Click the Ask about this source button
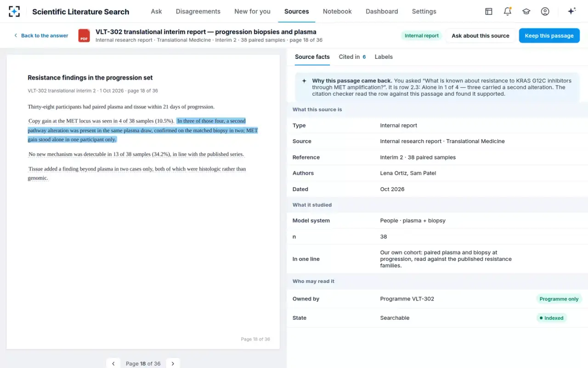 coord(481,35)
